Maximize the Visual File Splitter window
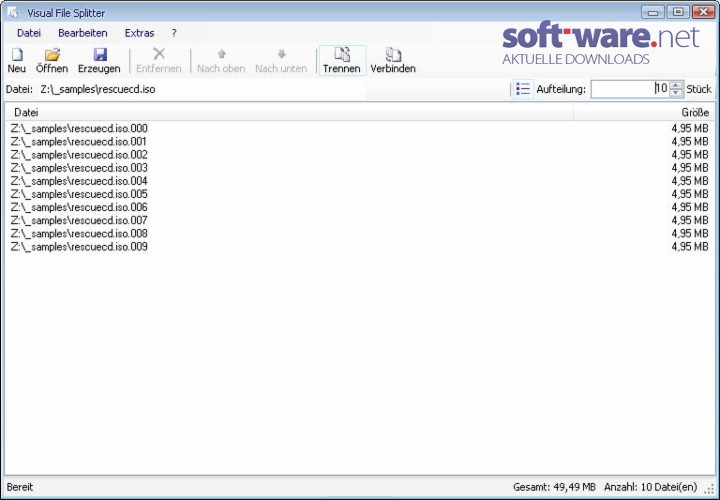720x500 pixels. [678, 12]
